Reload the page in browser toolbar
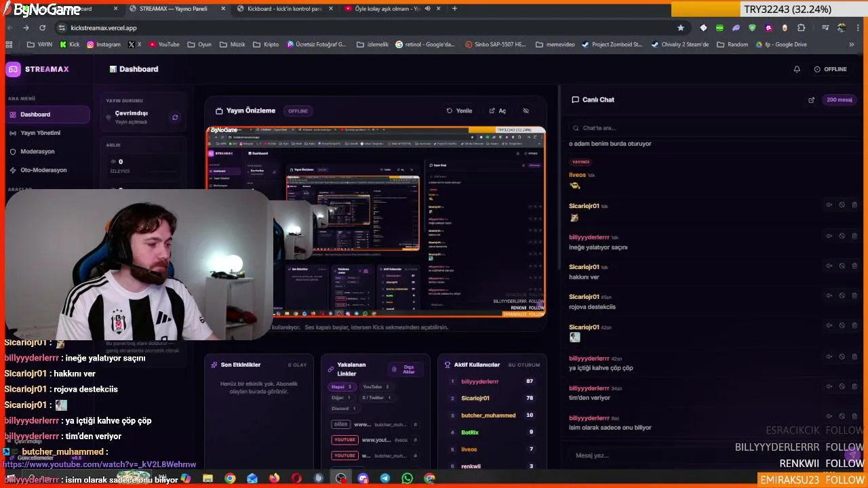 (x=42, y=28)
